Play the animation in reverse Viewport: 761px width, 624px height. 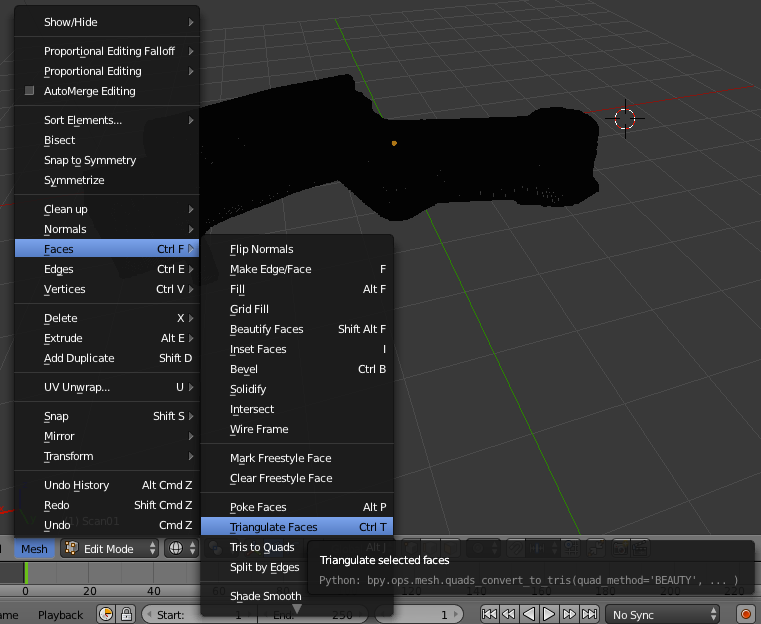[529, 614]
